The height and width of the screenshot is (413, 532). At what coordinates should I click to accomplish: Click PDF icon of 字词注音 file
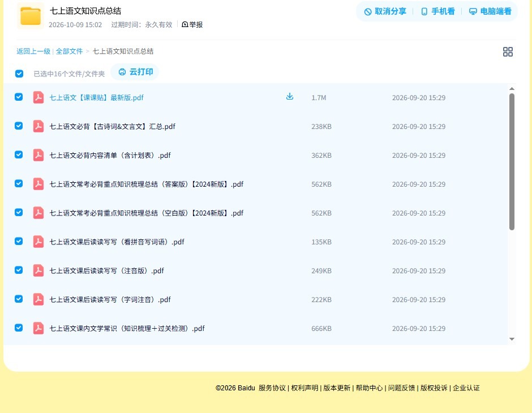click(38, 299)
